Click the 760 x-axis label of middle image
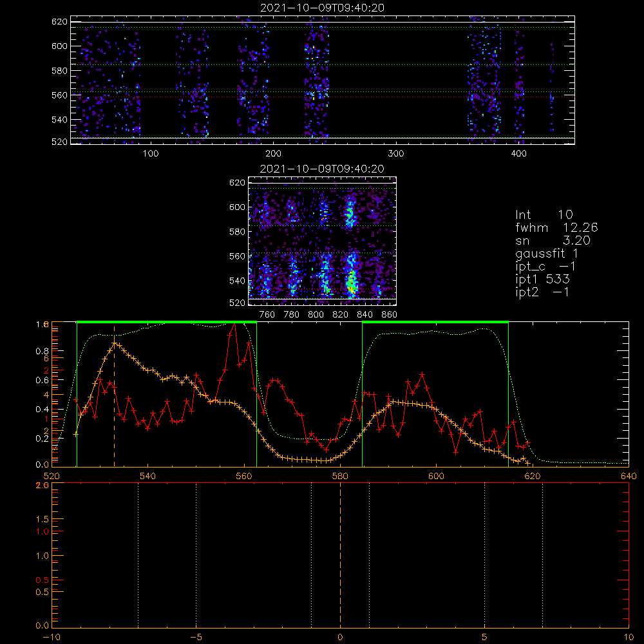Image resolution: width=644 pixels, height=644 pixels. [267, 315]
